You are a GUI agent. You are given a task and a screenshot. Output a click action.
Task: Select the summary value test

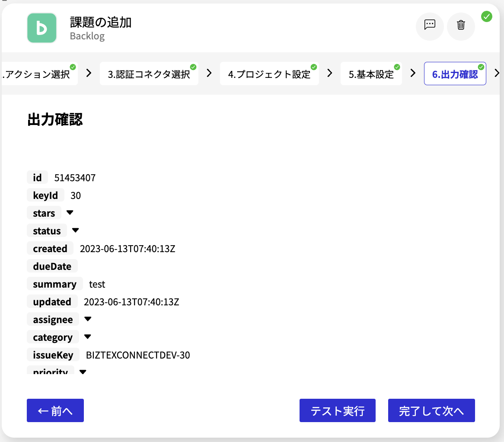click(x=97, y=285)
